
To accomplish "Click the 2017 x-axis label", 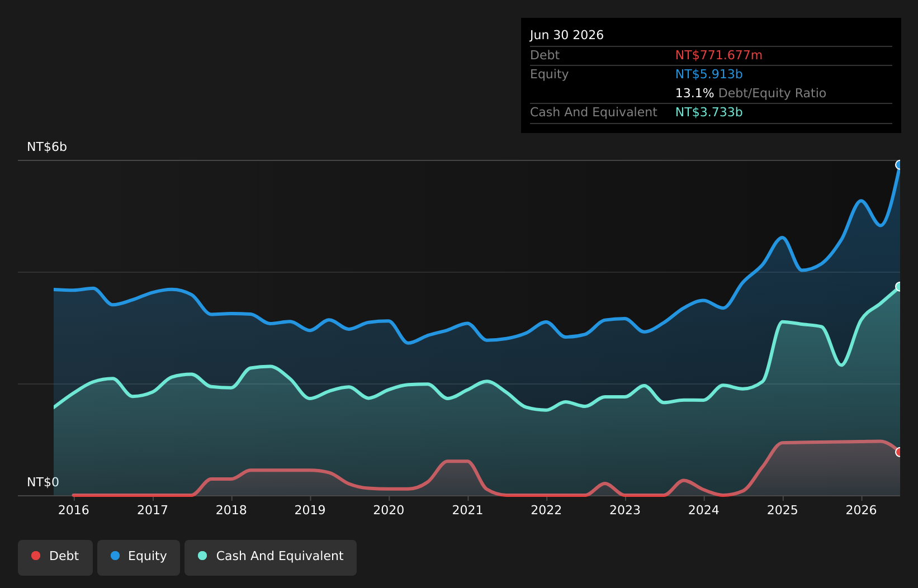I will [x=153, y=510].
